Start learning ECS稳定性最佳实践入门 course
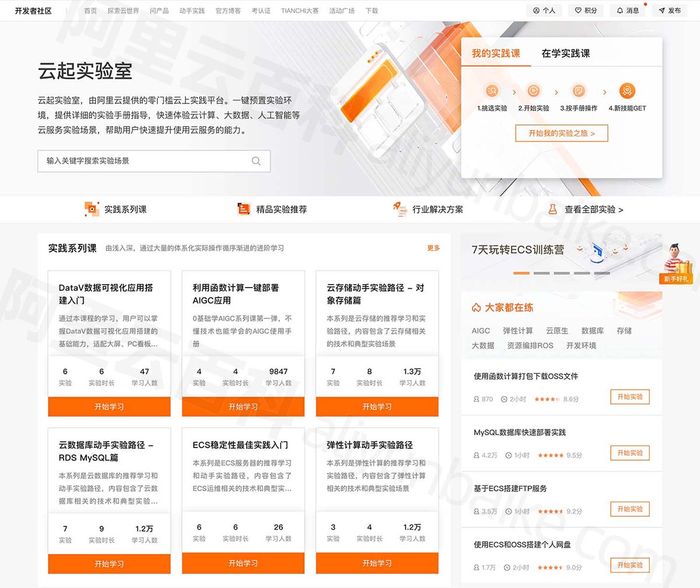The height and width of the screenshot is (588, 700). [243, 563]
